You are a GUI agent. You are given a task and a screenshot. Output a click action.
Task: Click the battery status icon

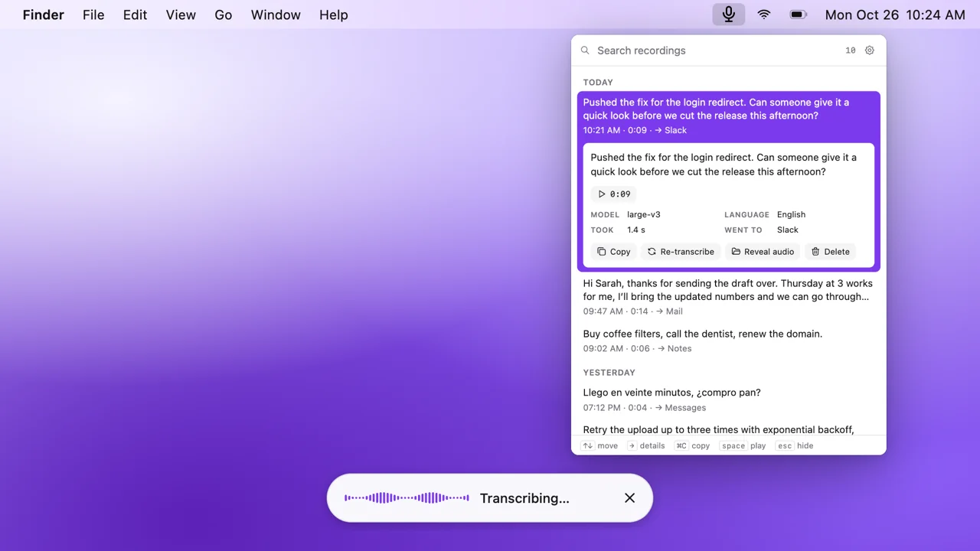[x=799, y=15]
